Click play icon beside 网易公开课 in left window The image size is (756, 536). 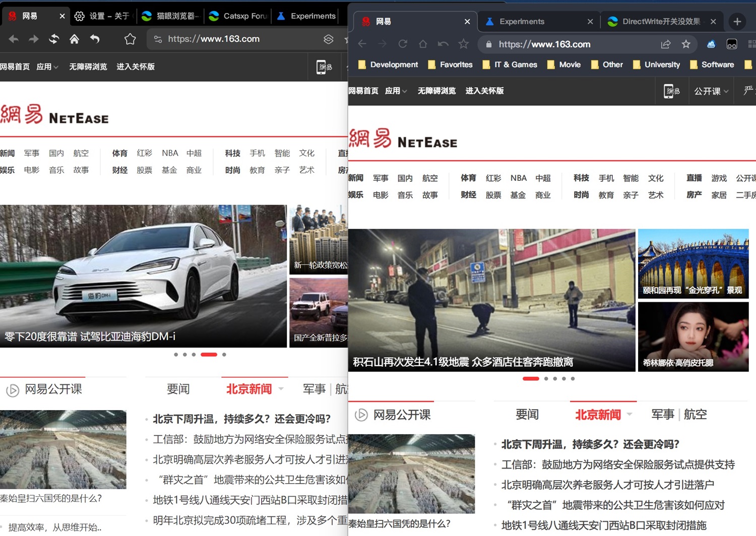click(x=13, y=390)
